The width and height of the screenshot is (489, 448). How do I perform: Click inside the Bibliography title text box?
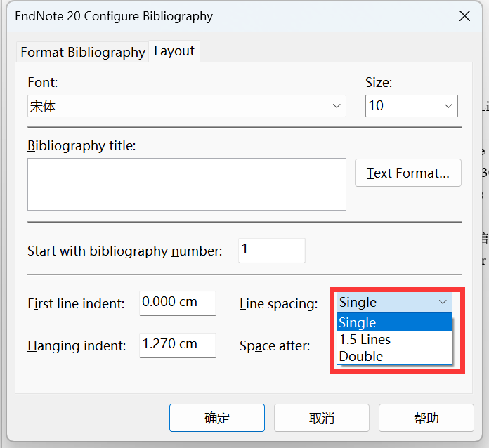[x=187, y=184]
